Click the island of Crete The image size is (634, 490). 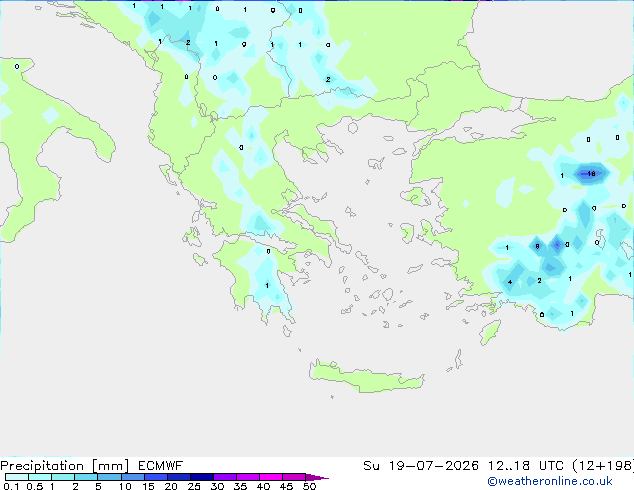366,375
